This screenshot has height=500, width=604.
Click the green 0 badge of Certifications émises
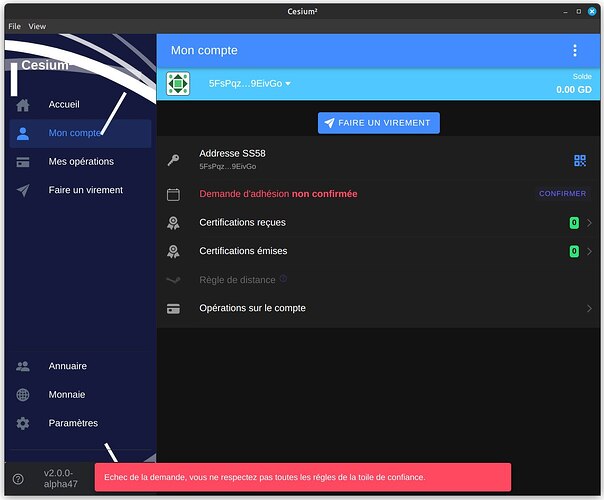(574, 251)
